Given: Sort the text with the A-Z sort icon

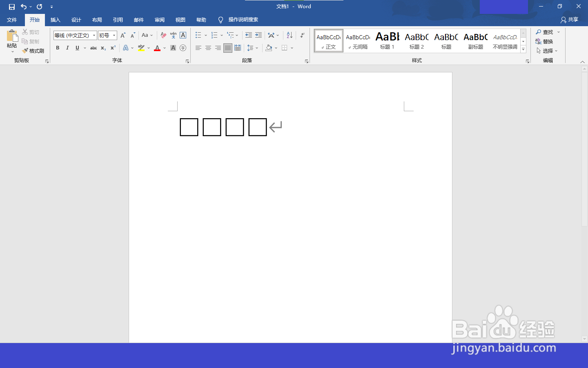Looking at the screenshot, I should tap(290, 35).
